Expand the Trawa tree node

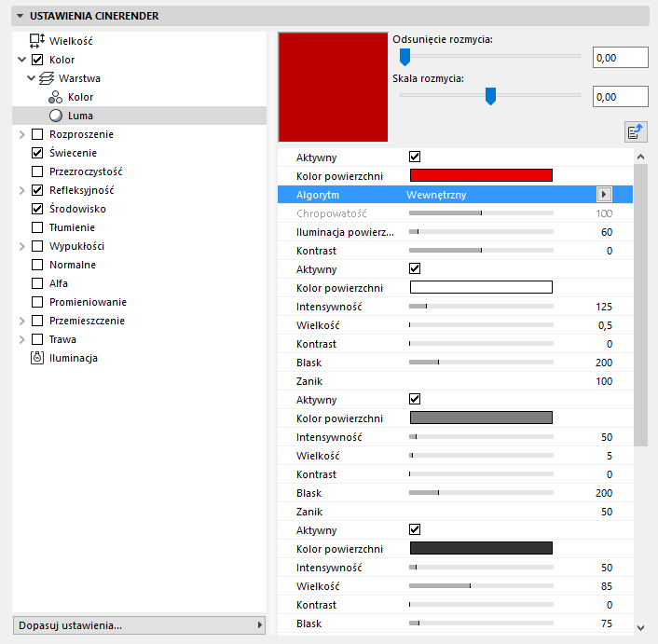point(22,339)
